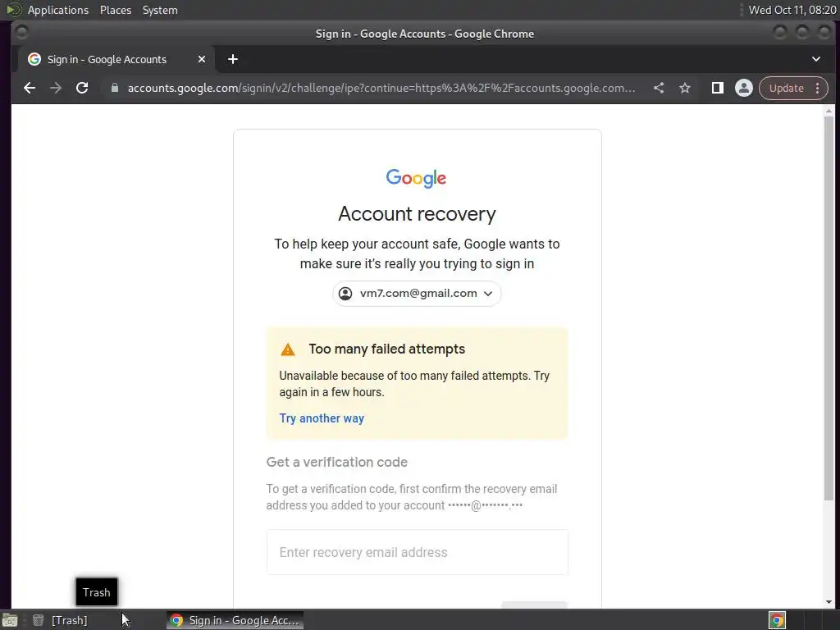Share this page using share icon
Screen dimensions: 840x630
coord(659,88)
